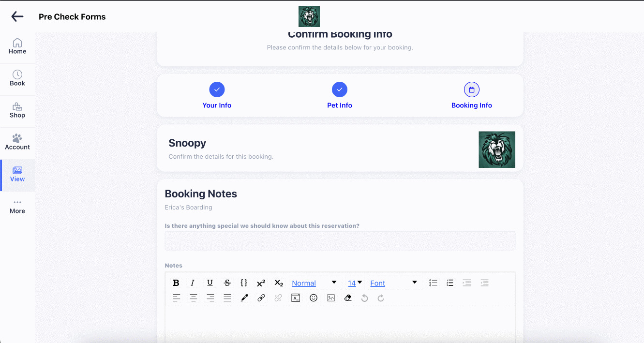Open the emoji picker in toolbar
Screen dimensions: 644x343
[314, 298]
